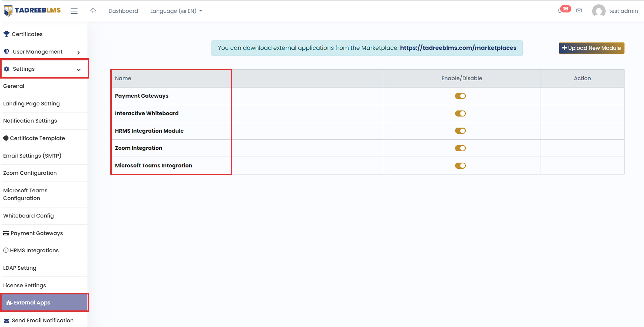Select the HRMS Integration Module name
The height and width of the screenshot is (327, 644).
tap(149, 131)
